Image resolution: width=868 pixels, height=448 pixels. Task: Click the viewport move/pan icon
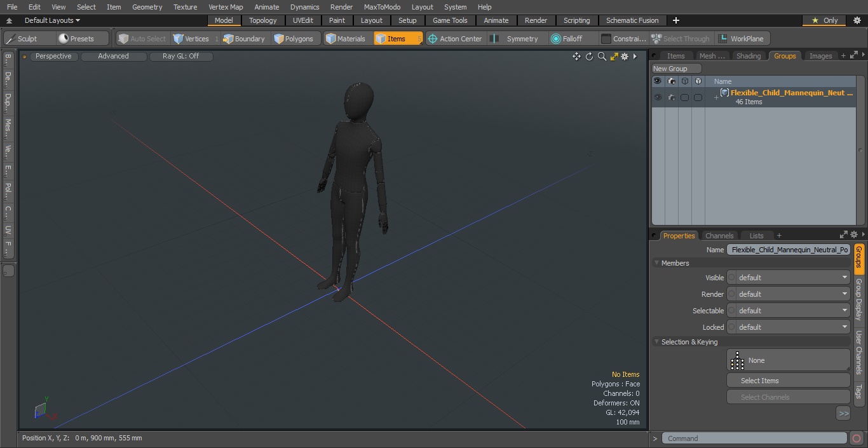576,57
